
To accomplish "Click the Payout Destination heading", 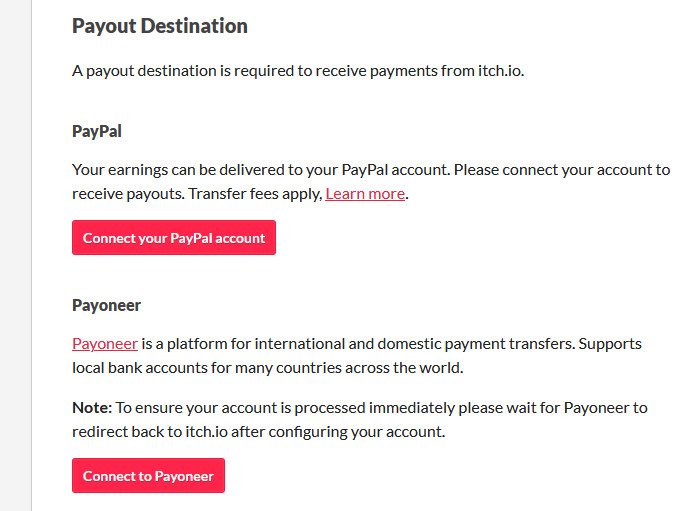I will click(160, 26).
